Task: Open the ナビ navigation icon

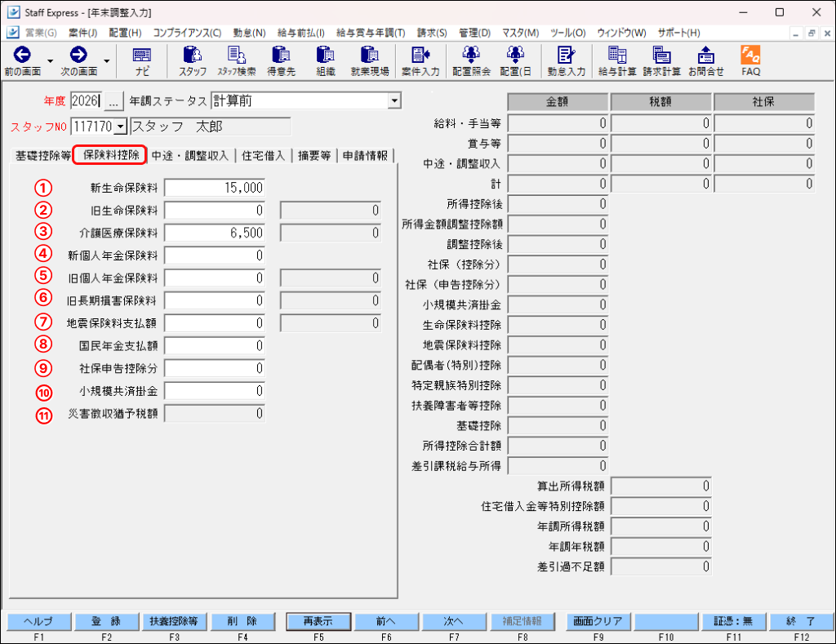Action: click(x=142, y=60)
